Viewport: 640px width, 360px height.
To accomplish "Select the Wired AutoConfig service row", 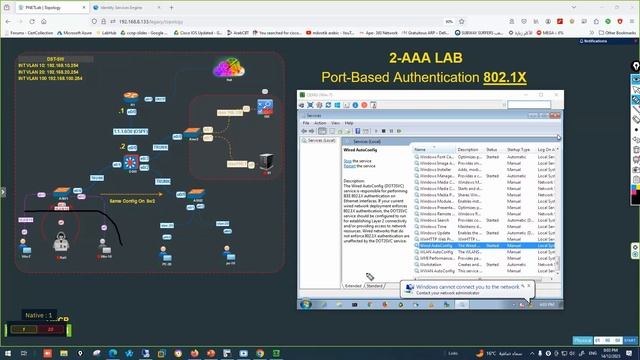I will pyautogui.click(x=485, y=246).
